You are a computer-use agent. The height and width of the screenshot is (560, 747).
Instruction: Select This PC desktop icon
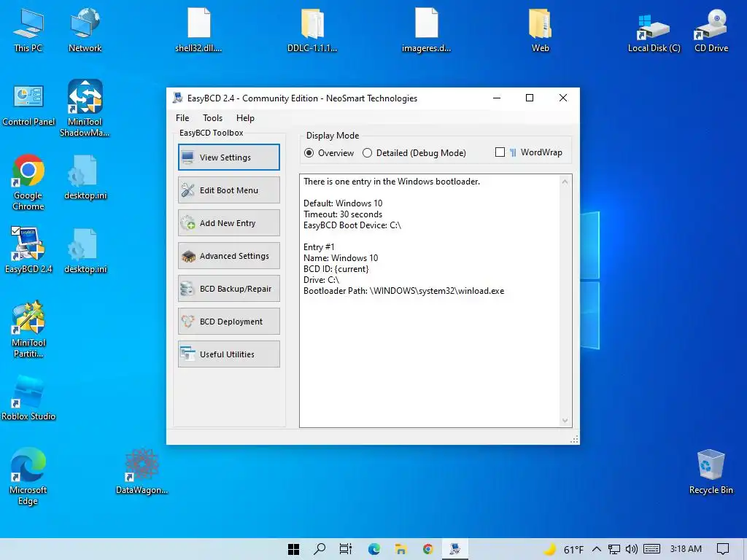(28, 30)
